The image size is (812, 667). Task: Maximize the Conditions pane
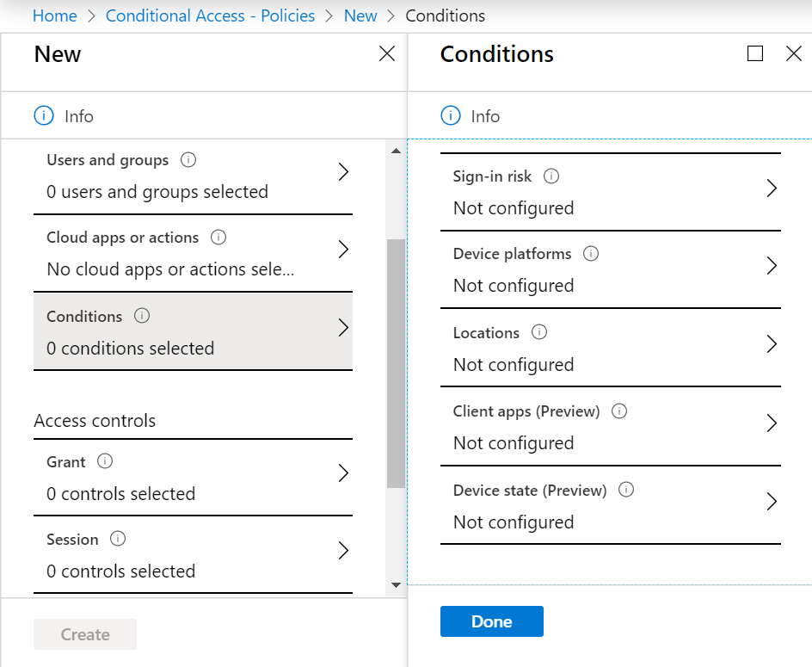tap(755, 53)
